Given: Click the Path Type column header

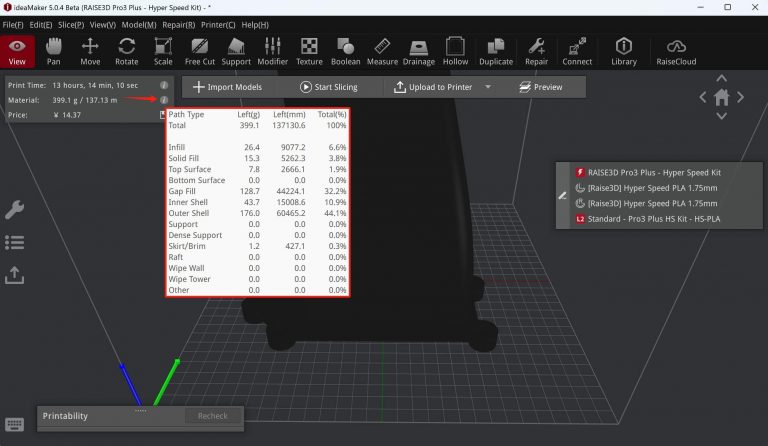Looking at the screenshot, I should [186, 114].
